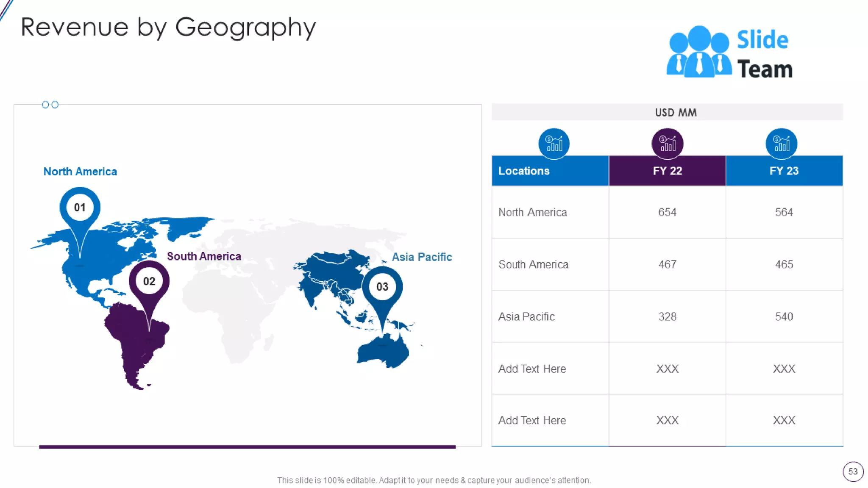The height and width of the screenshot is (488, 868).
Task: Click the purple chart icon above FY 22
Action: coord(667,143)
